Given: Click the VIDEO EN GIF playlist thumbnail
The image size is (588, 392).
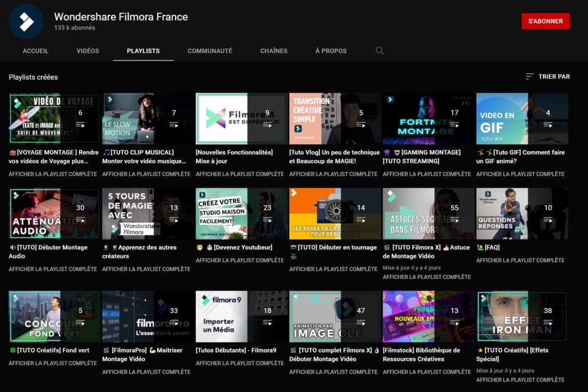Looking at the screenshot, I should [x=522, y=118].
